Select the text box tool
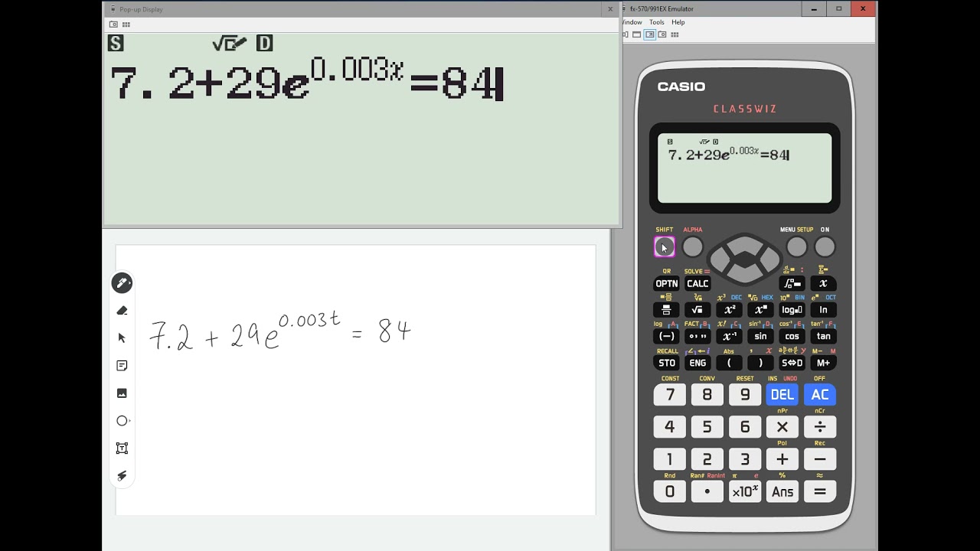 [x=122, y=448]
